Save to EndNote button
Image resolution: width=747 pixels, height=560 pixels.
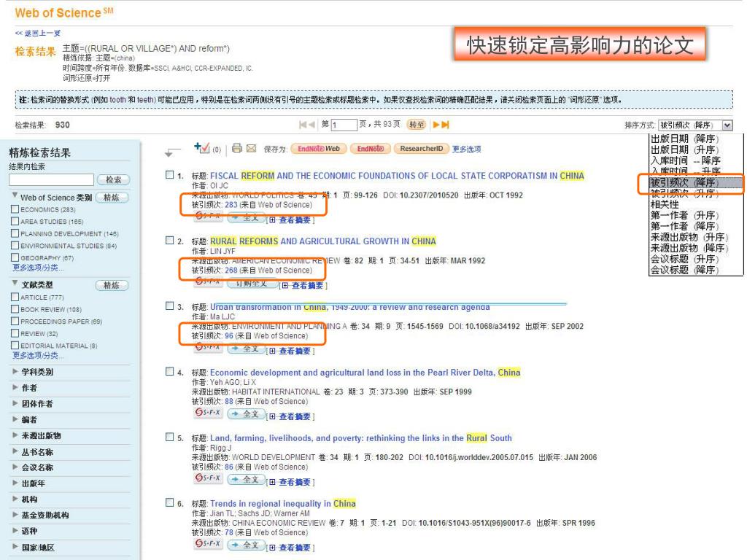click(370, 149)
